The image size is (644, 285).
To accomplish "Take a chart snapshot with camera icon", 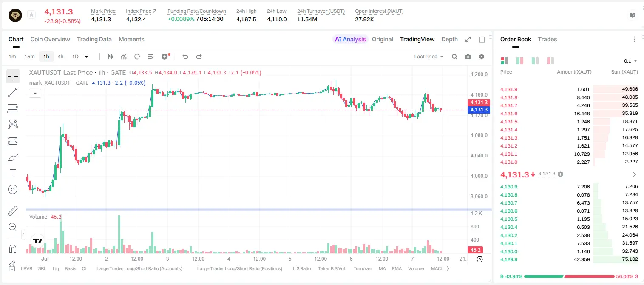I will [468, 57].
